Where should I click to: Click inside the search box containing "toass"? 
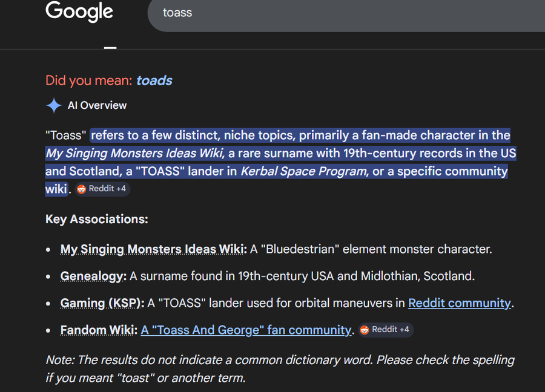(303, 12)
